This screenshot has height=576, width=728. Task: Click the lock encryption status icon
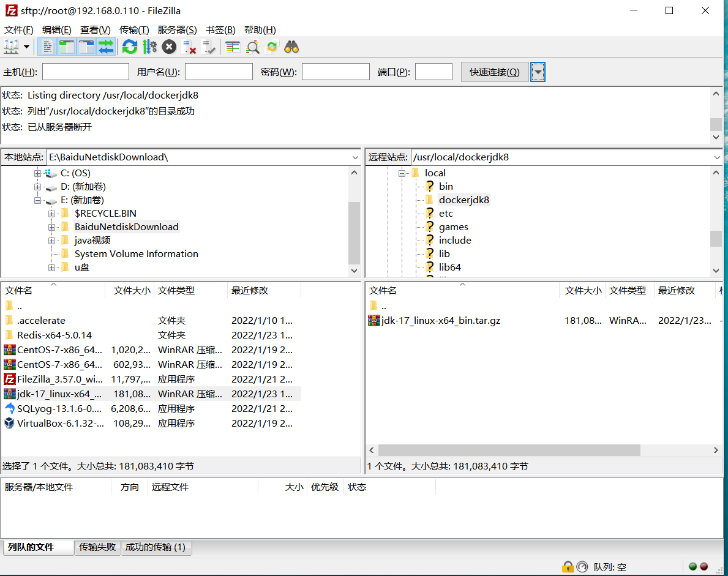point(568,567)
